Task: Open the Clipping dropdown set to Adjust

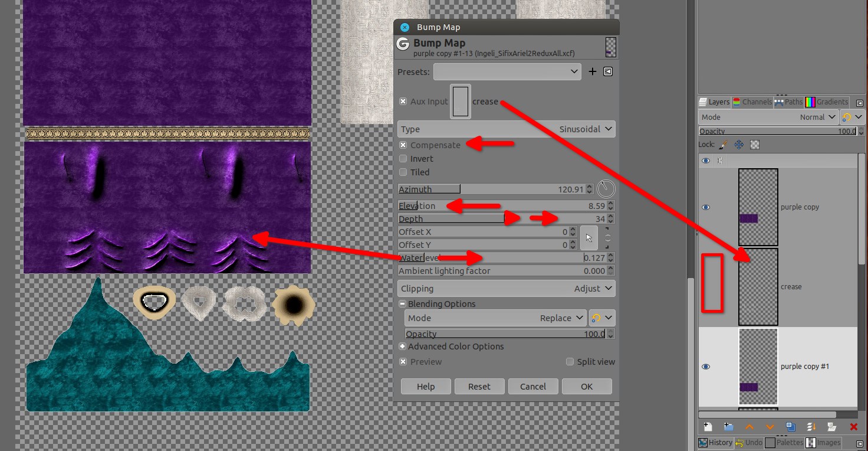Action: (507, 289)
